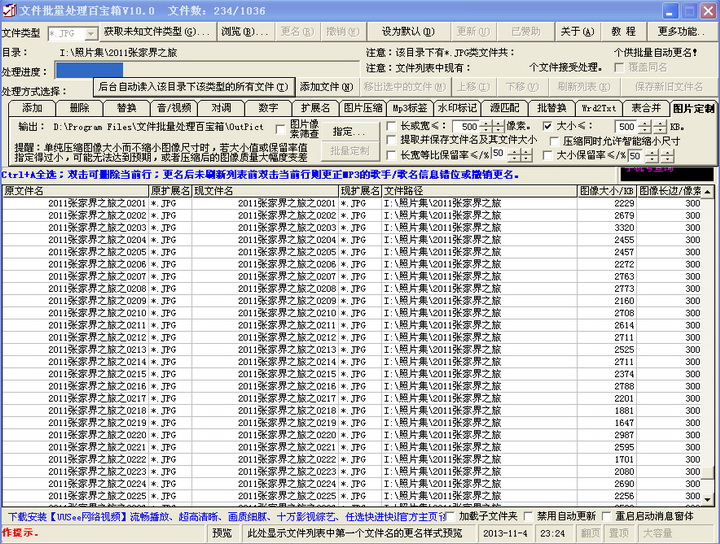Toggle the 大小≤ size limit checkbox
This screenshot has width=720, height=544.
(547, 127)
